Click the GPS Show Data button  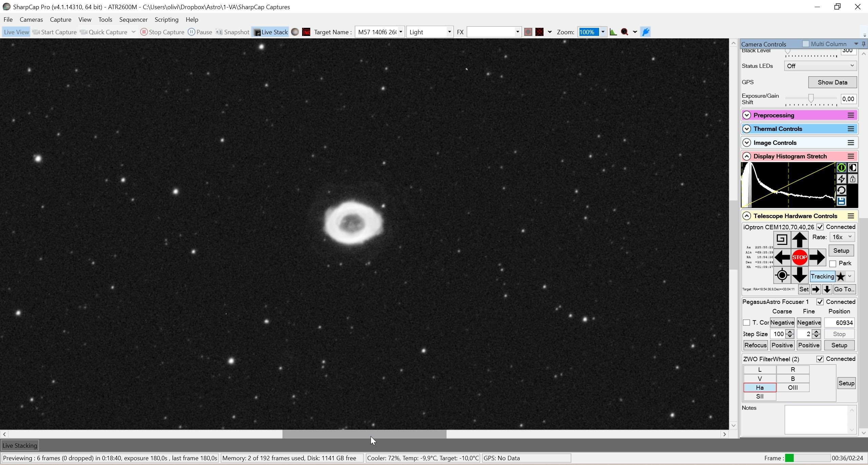pos(832,82)
